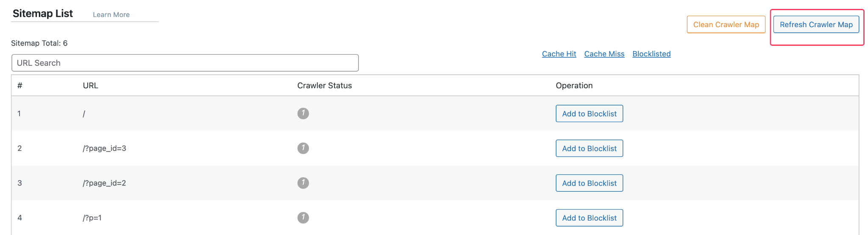Open the Learn More link
Screen dimensions: 868x235
click(111, 15)
